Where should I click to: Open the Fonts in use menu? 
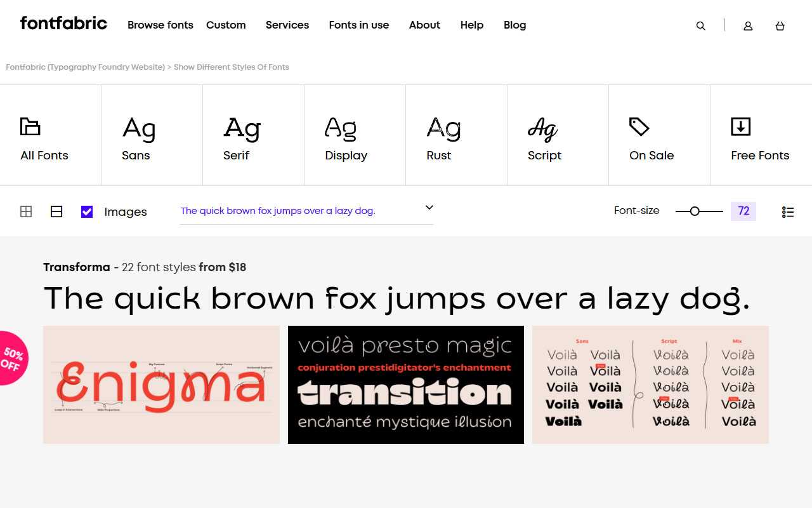pyautogui.click(x=359, y=25)
